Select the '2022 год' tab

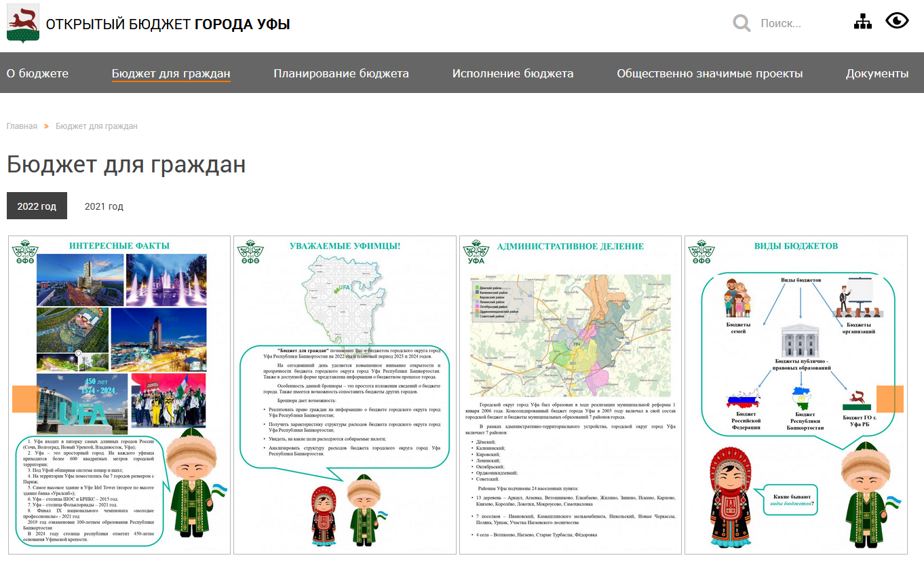[x=37, y=206]
